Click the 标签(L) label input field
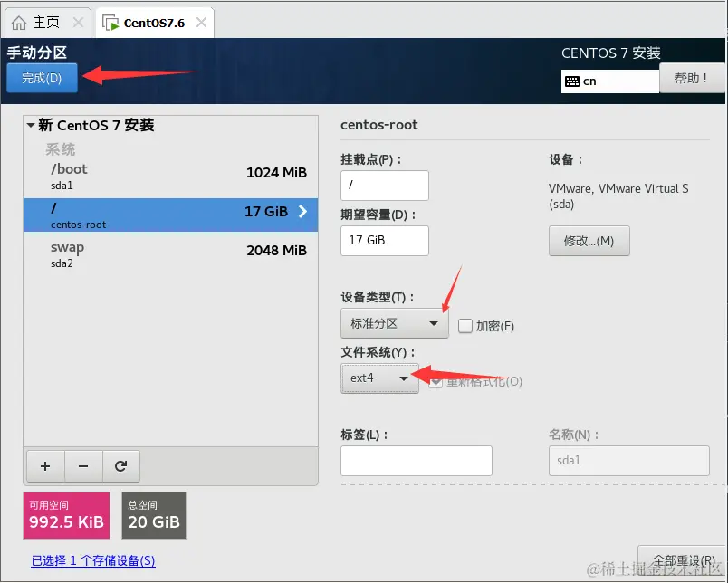This screenshot has height=583, width=728. click(x=416, y=461)
